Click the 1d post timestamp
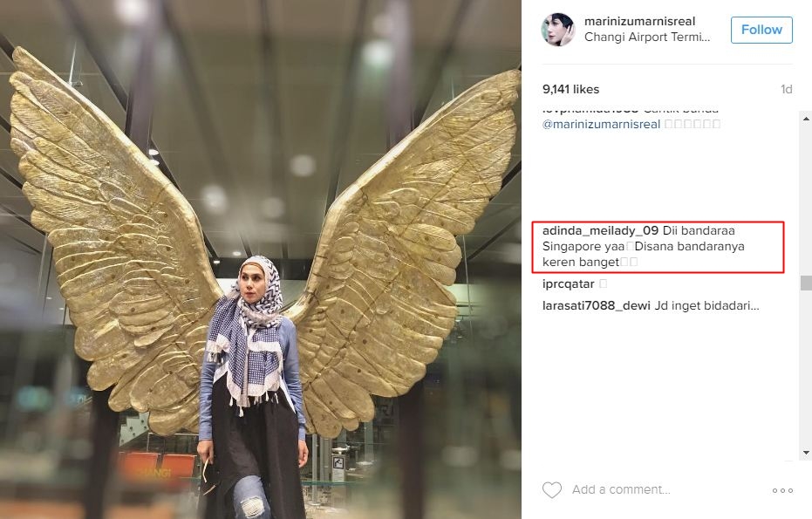 786,89
